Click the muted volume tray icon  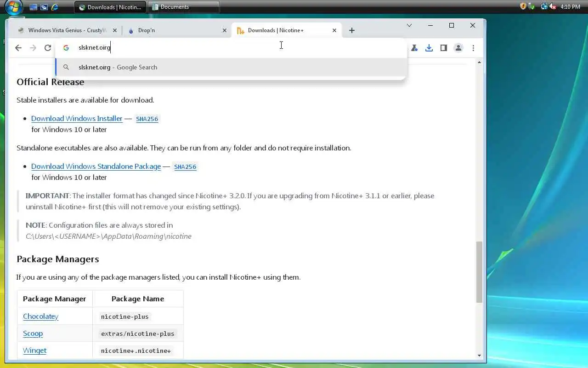[553, 6]
